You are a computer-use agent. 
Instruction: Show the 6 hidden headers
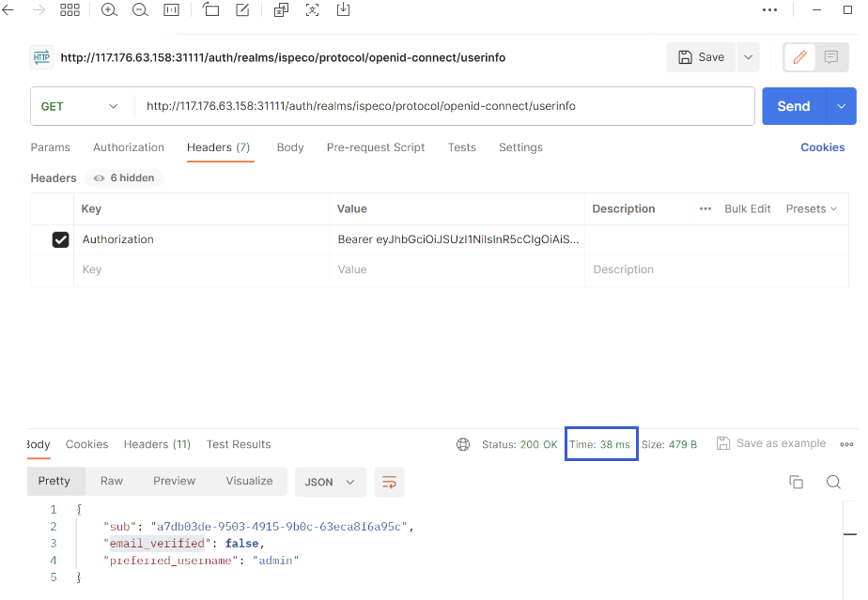[x=124, y=177]
